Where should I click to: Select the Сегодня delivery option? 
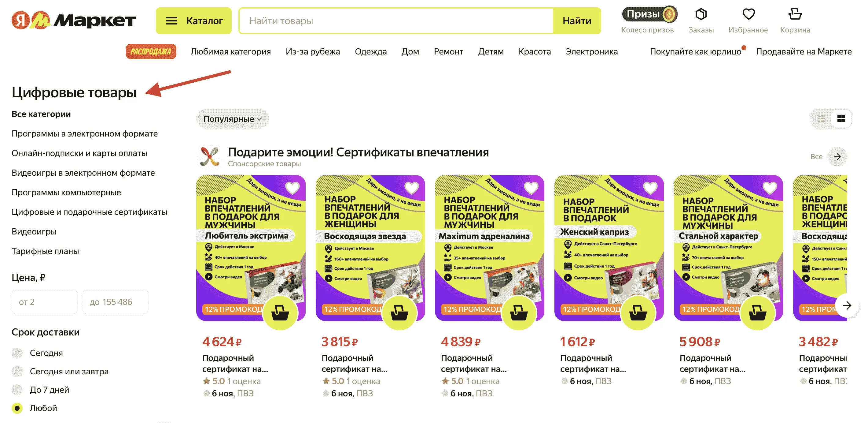pos(17,353)
